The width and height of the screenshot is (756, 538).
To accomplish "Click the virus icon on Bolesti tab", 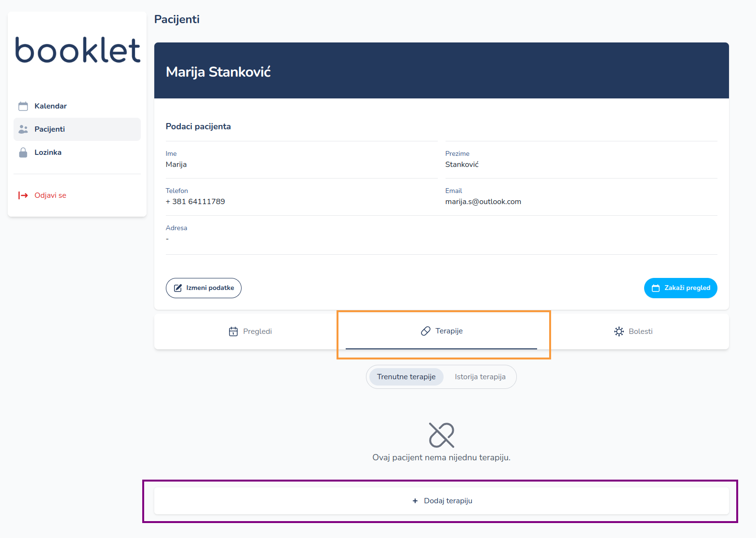I will coord(619,331).
